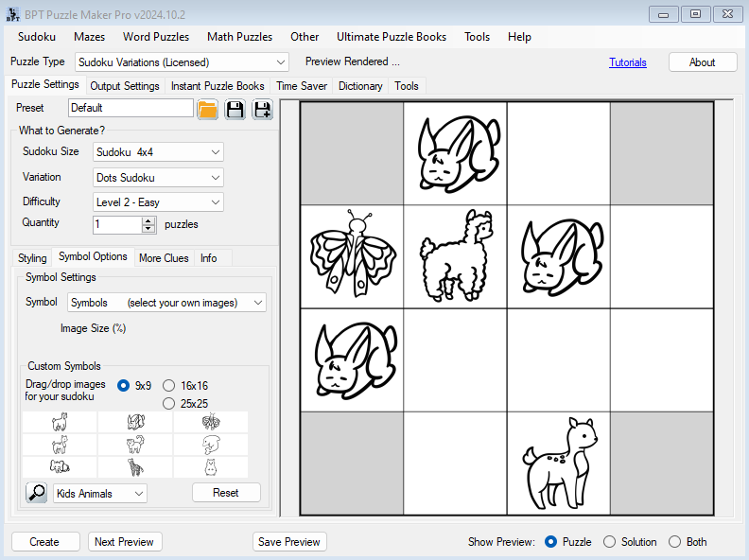
Task: Show the Solution preview
Action: [x=610, y=542]
